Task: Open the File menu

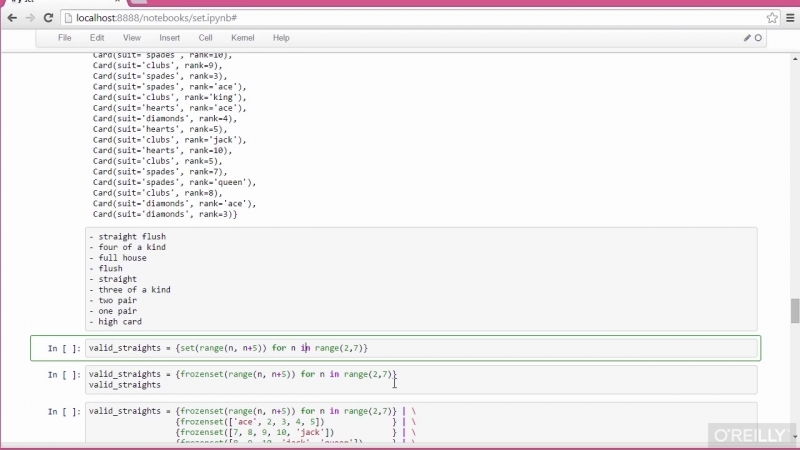Action: click(x=64, y=38)
